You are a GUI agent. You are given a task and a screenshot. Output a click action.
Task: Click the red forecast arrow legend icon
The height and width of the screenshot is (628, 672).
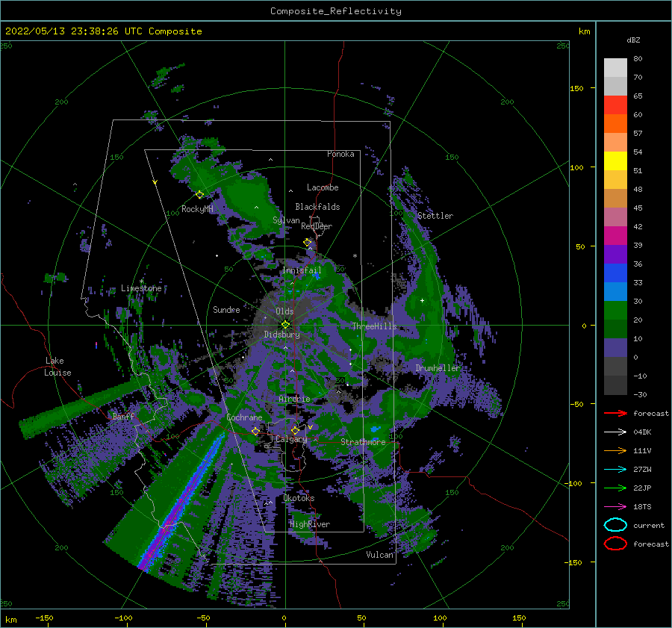(x=615, y=413)
